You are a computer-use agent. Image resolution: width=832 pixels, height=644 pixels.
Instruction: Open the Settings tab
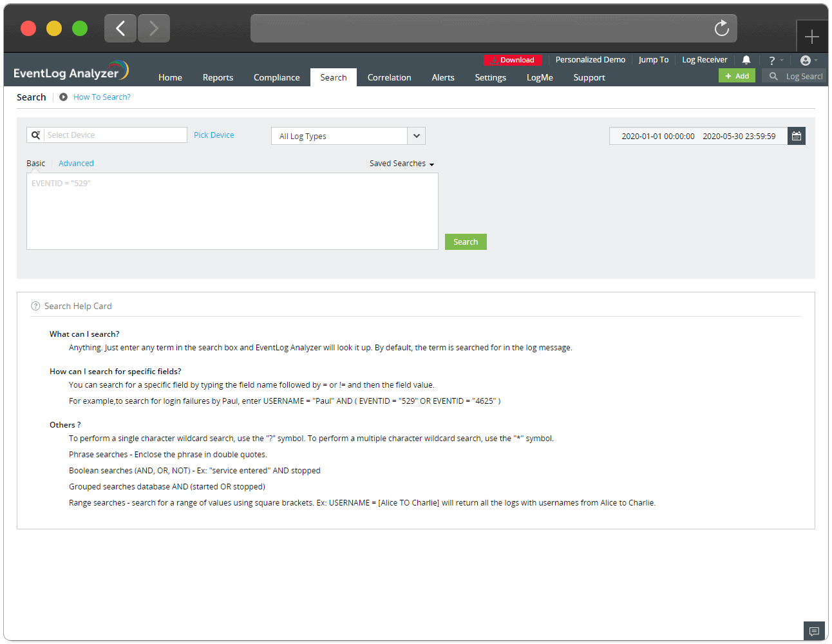[x=491, y=77]
